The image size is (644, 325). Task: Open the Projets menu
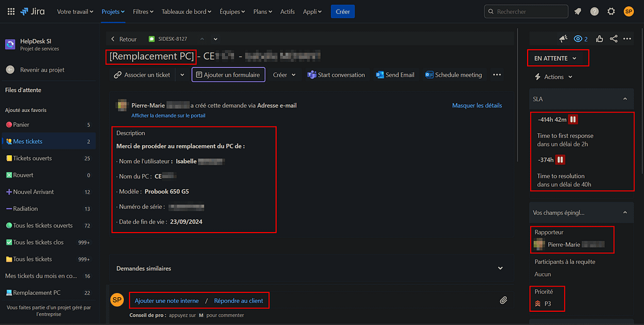[113, 11]
